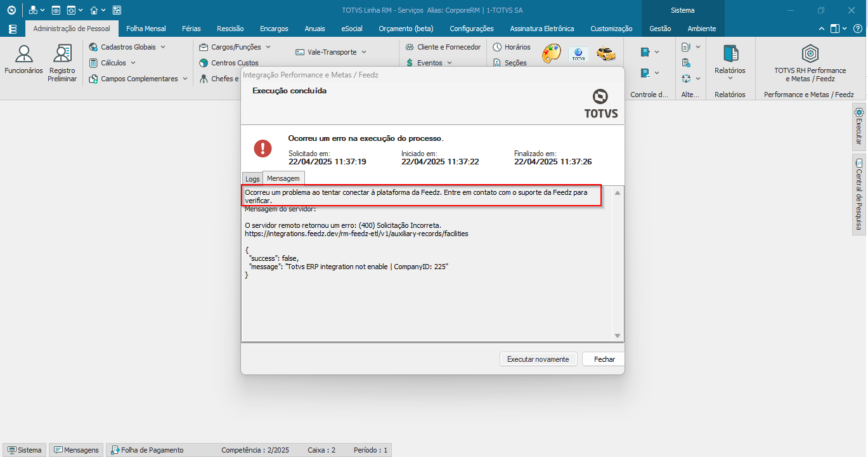This screenshot has width=868, height=457.
Task: Click Folha de Pagamento in the status bar
Action: click(147, 450)
